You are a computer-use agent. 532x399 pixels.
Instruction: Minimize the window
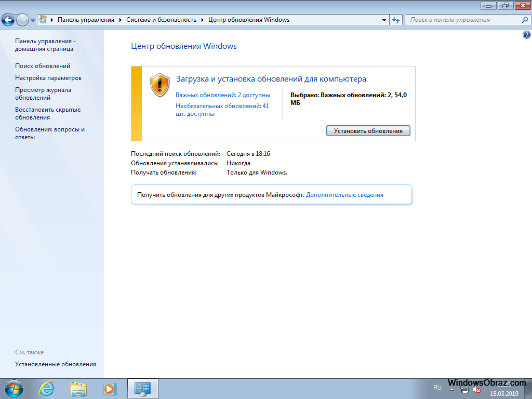tap(489, 6)
